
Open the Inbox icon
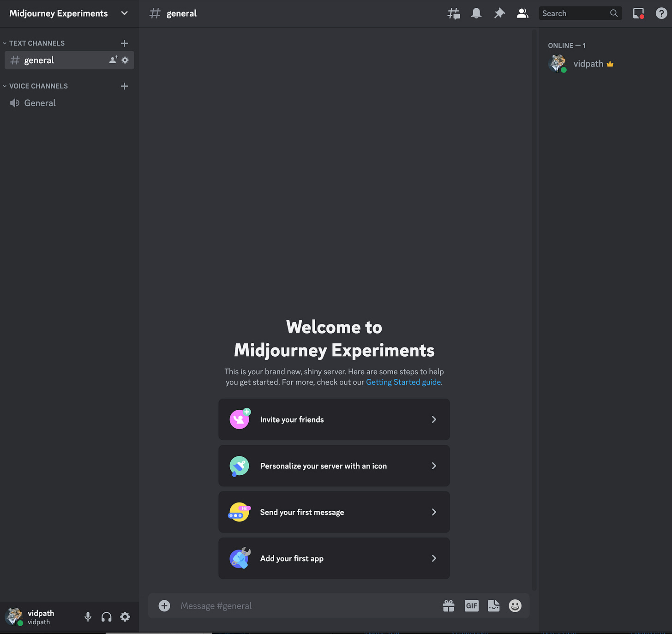[638, 13]
